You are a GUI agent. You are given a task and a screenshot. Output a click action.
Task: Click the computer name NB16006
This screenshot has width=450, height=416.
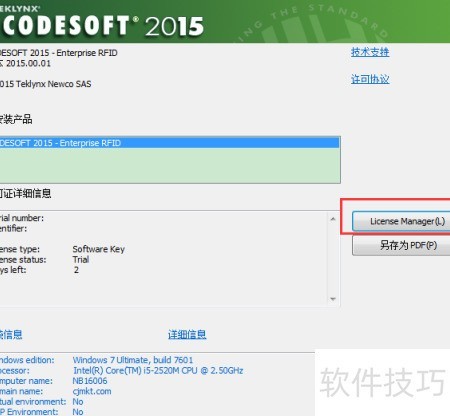pyautogui.click(x=90, y=381)
